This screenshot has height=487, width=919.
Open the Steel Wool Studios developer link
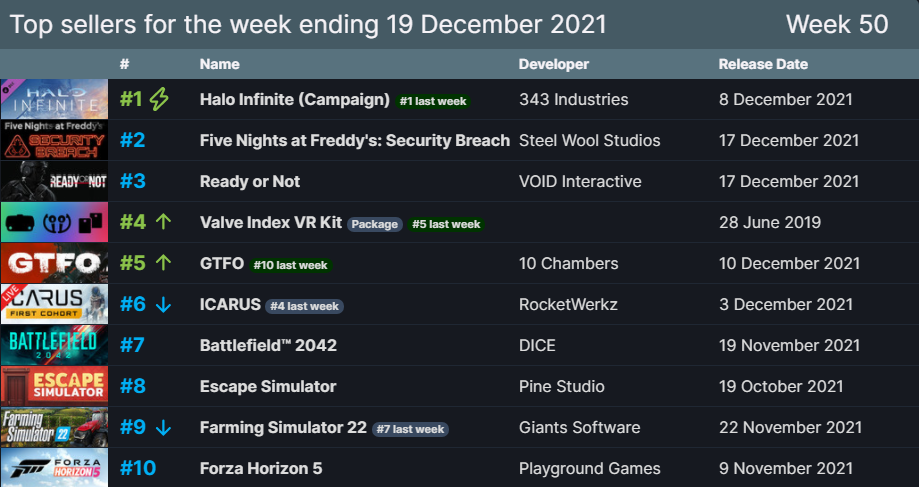click(590, 141)
